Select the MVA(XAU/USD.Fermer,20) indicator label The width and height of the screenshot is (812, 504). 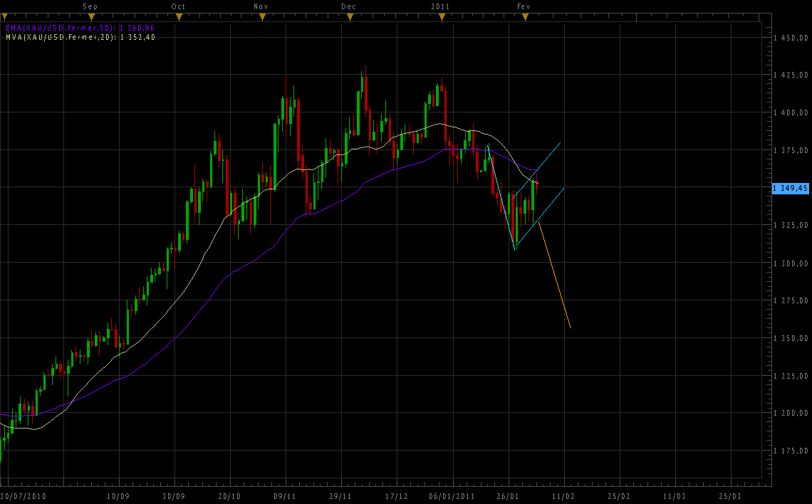click(x=80, y=37)
